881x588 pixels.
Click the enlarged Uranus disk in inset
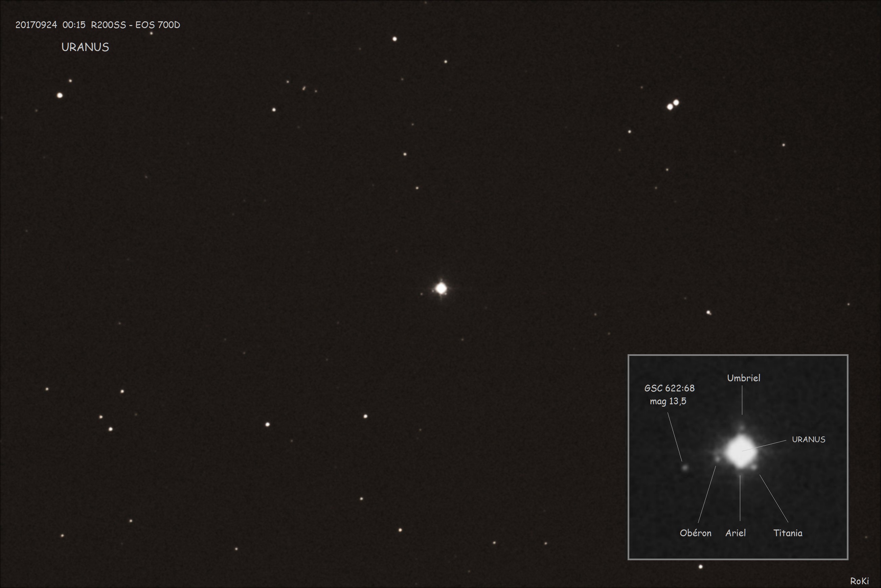point(741,452)
